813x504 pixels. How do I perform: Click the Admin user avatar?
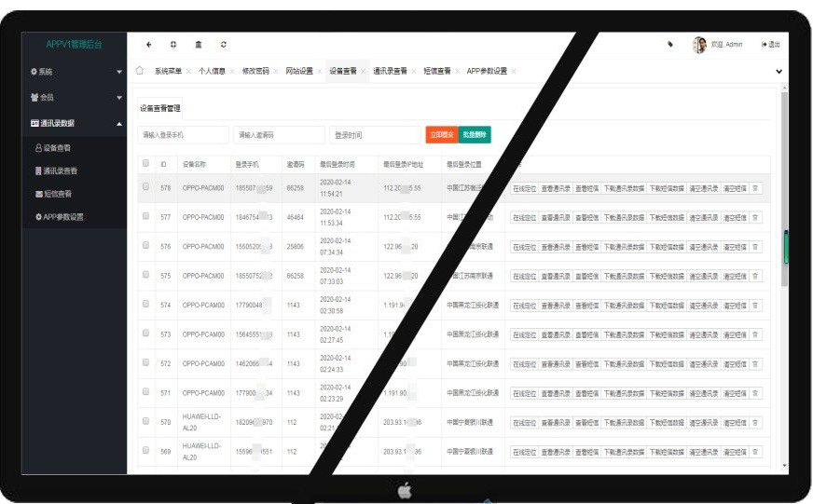[699, 45]
